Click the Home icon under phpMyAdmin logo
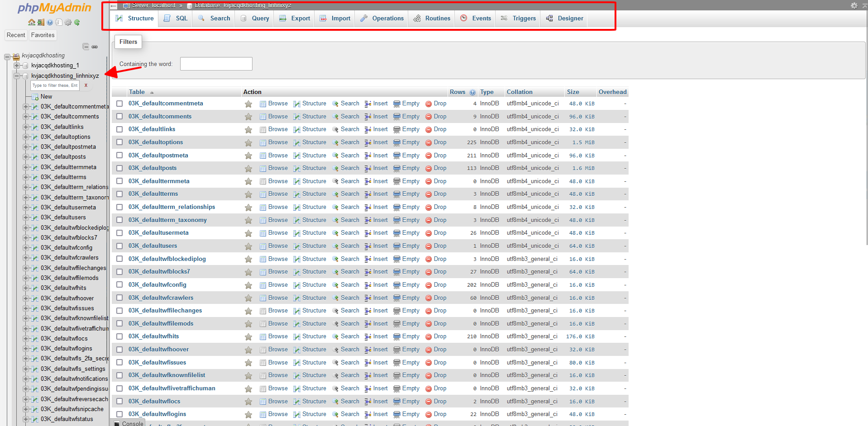Image resolution: width=868 pixels, height=426 pixels. click(x=31, y=22)
